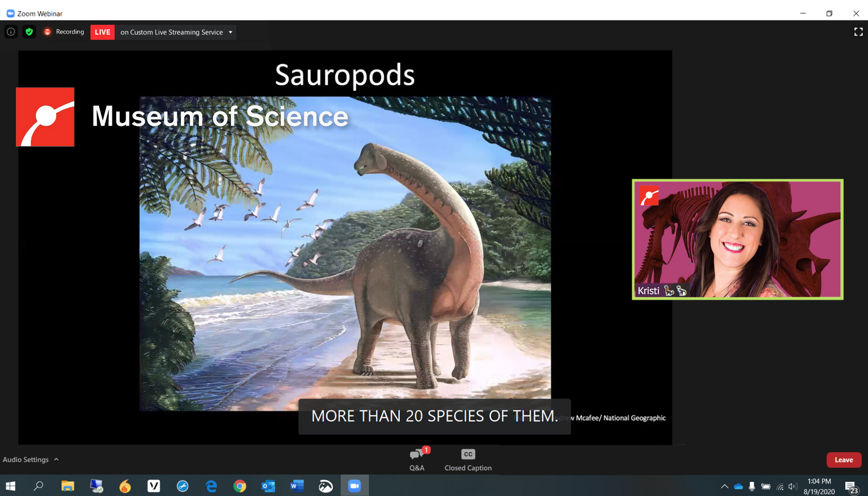The image size is (868, 496).
Task: Open Microsoft Word from taskbar
Action: [297, 486]
